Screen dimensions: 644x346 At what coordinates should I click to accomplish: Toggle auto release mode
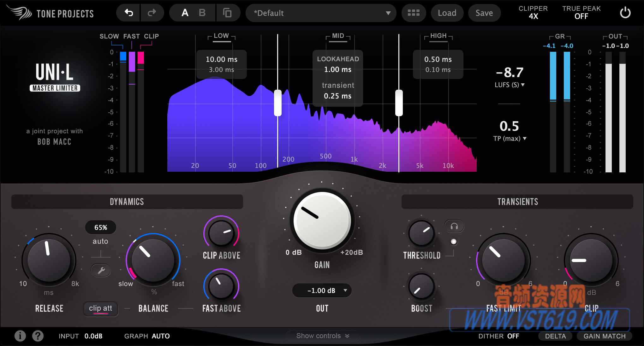tap(100, 241)
